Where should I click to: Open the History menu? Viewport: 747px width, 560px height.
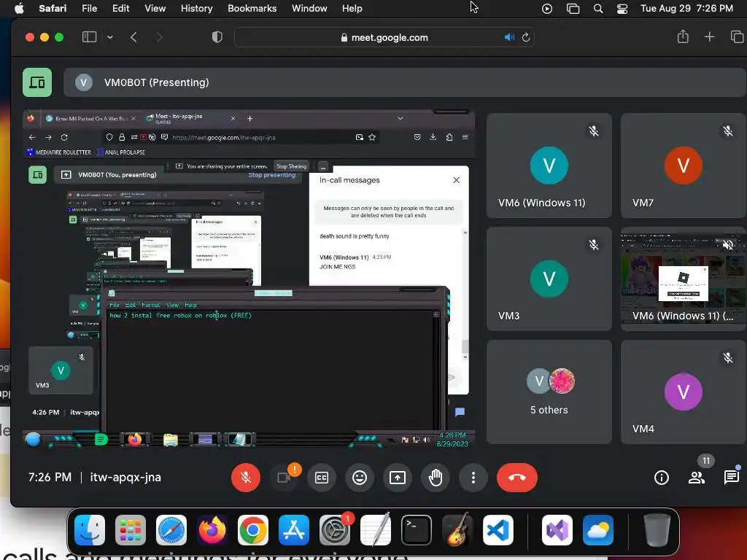[196, 8]
